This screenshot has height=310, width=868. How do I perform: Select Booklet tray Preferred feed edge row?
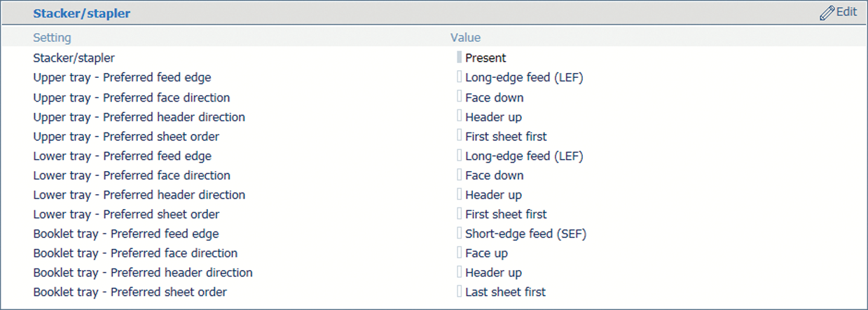click(126, 234)
